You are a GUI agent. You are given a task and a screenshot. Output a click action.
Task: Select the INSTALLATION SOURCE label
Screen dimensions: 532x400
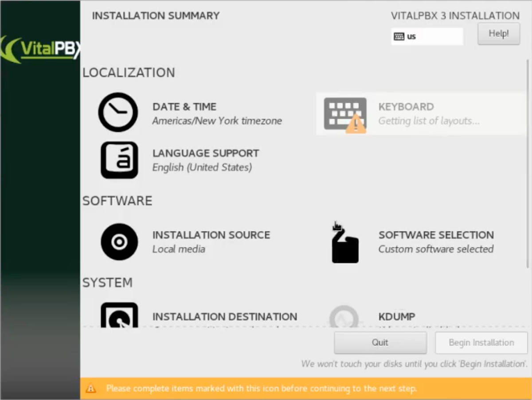pyautogui.click(x=211, y=235)
